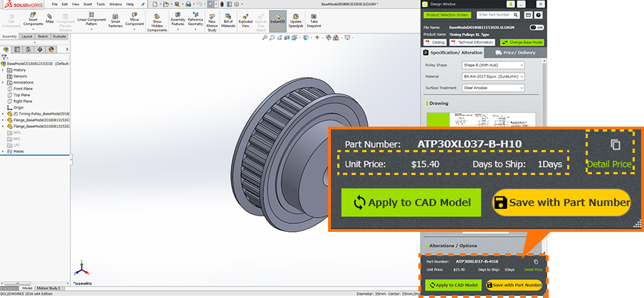Open the Material dropdown
The height and width of the screenshot is (298, 644).
pyautogui.click(x=493, y=76)
